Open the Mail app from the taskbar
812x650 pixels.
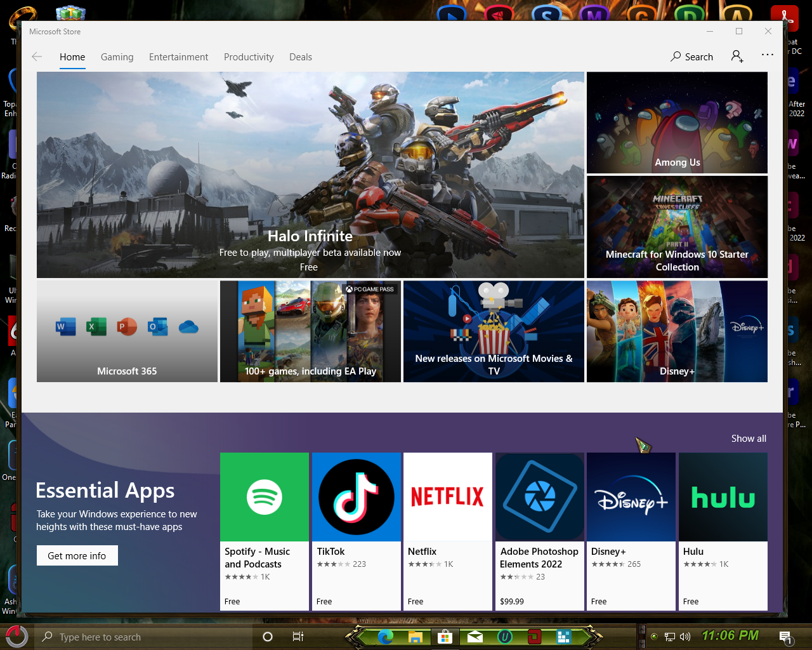pos(475,637)
